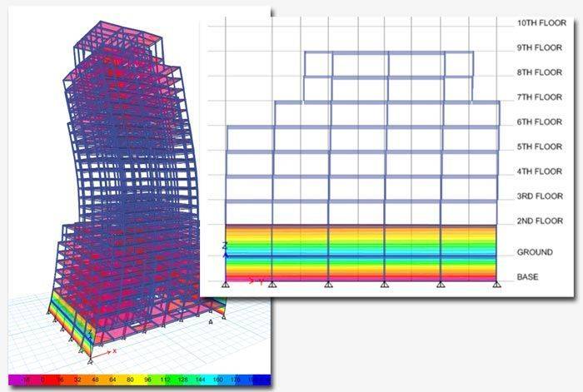Pick the 5TH FLOOR story label
Viewport: 583px width, 392px height.
(540, 146)
